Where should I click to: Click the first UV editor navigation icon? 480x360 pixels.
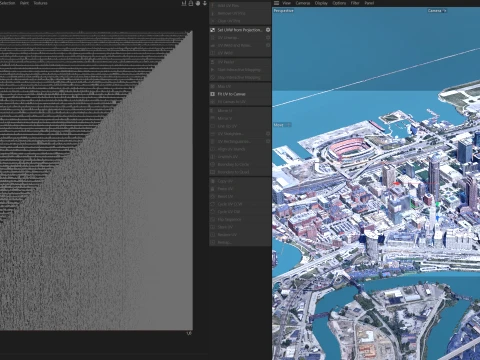[x=184, y=3]
